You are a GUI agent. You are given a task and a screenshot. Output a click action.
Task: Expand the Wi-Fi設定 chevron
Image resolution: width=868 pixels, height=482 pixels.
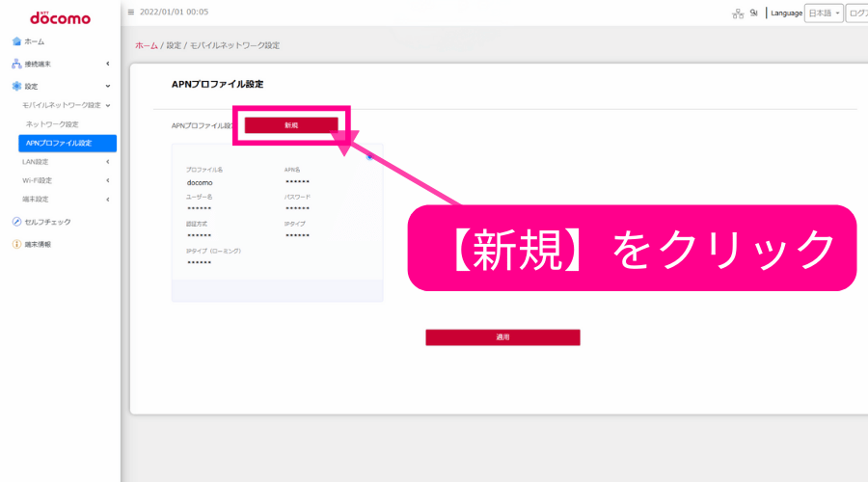(x=107, y=180)
